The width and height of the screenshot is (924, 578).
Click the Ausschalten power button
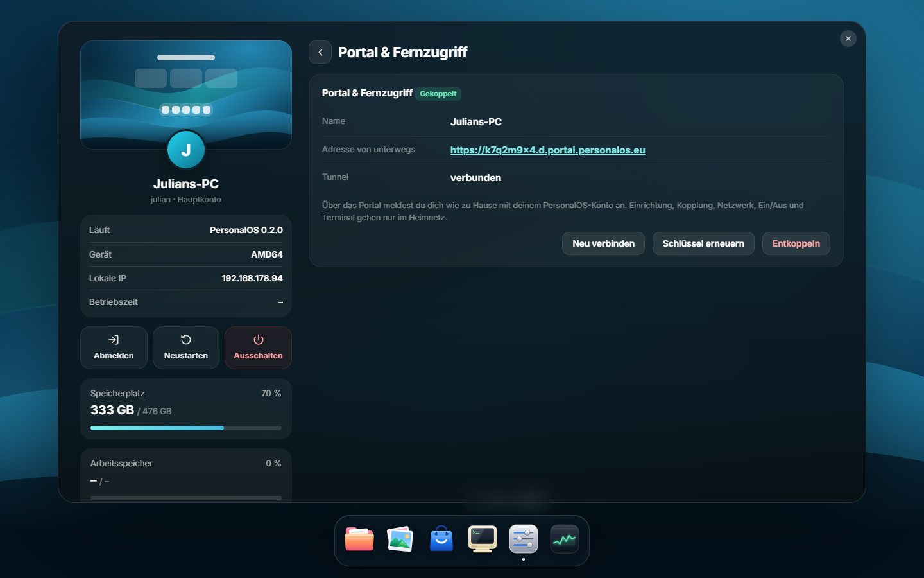(258, 347)
